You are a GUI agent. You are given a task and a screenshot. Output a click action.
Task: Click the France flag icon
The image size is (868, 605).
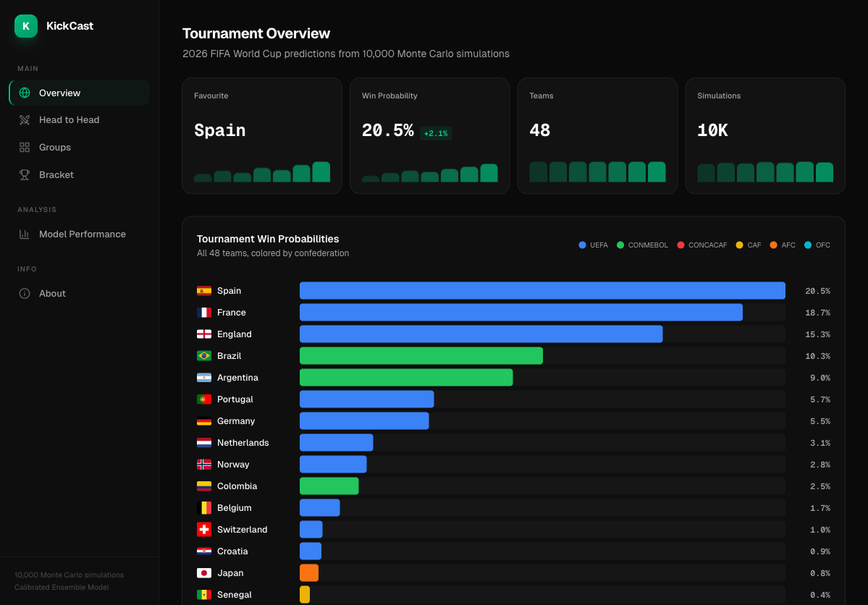[204, 312]
